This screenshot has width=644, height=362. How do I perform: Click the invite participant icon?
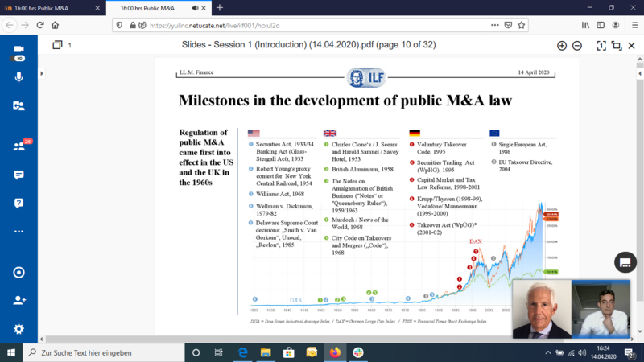pos(19,300)
